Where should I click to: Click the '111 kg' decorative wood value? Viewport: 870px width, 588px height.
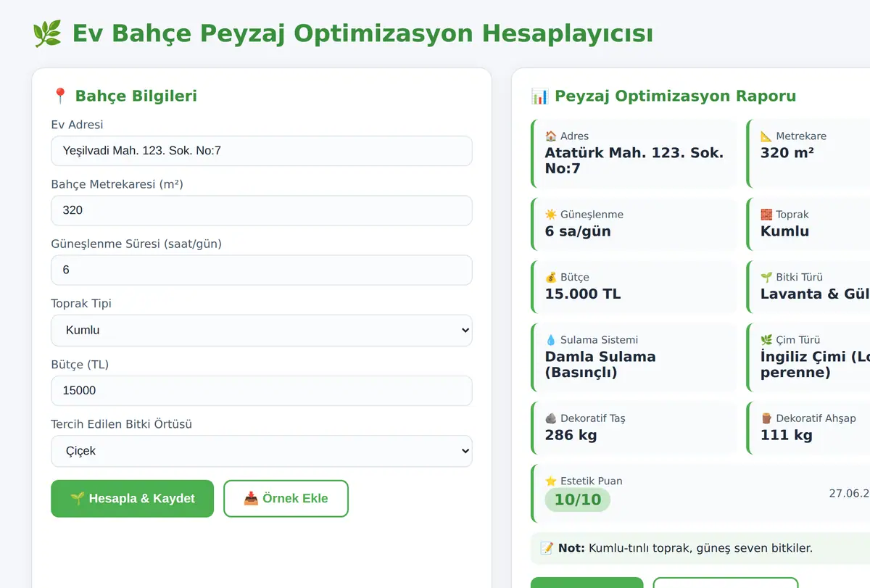pyautogui.click(x=787, y=435)
